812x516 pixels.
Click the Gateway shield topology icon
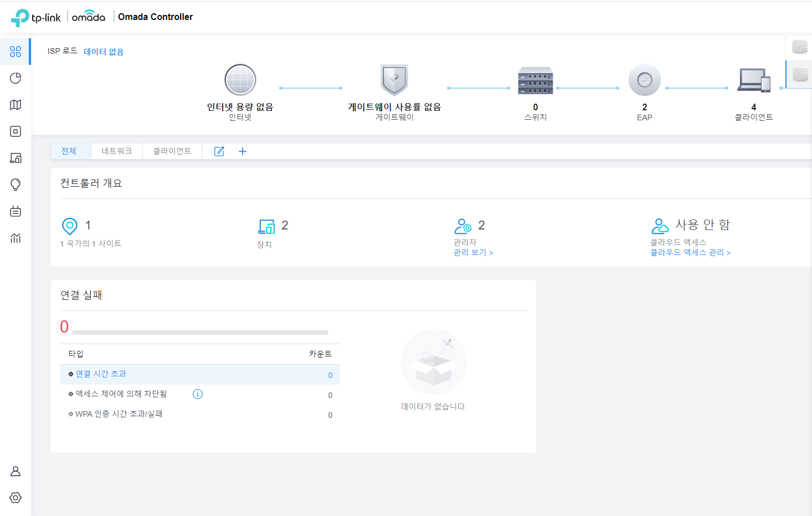(x=394, y=80)
